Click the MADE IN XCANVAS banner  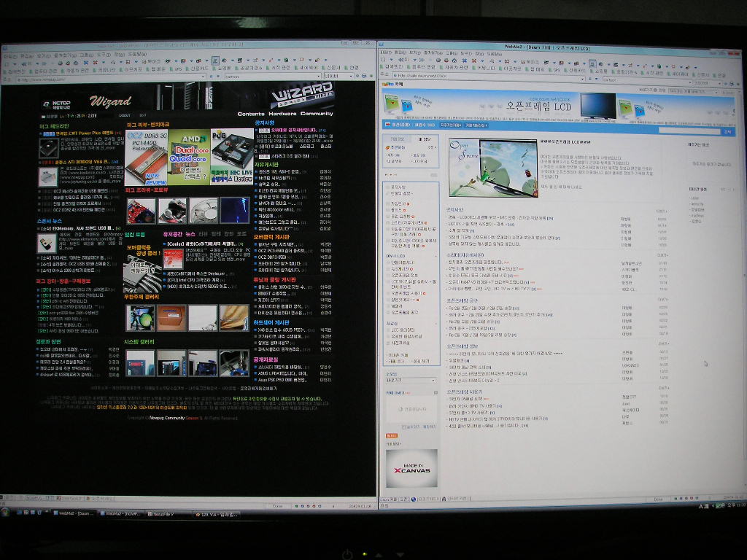pos(411,468)
